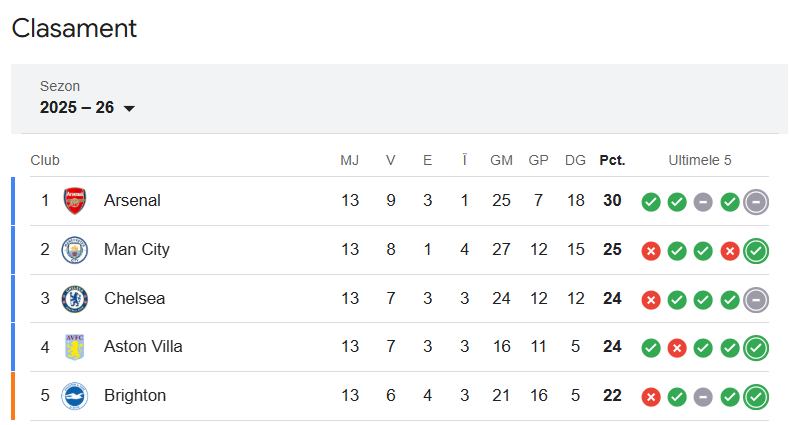Image resolution: width=789 pixels, height=425 pixels.
Task: Click the Chelsea club badge icon
Action: coord(75,298)
